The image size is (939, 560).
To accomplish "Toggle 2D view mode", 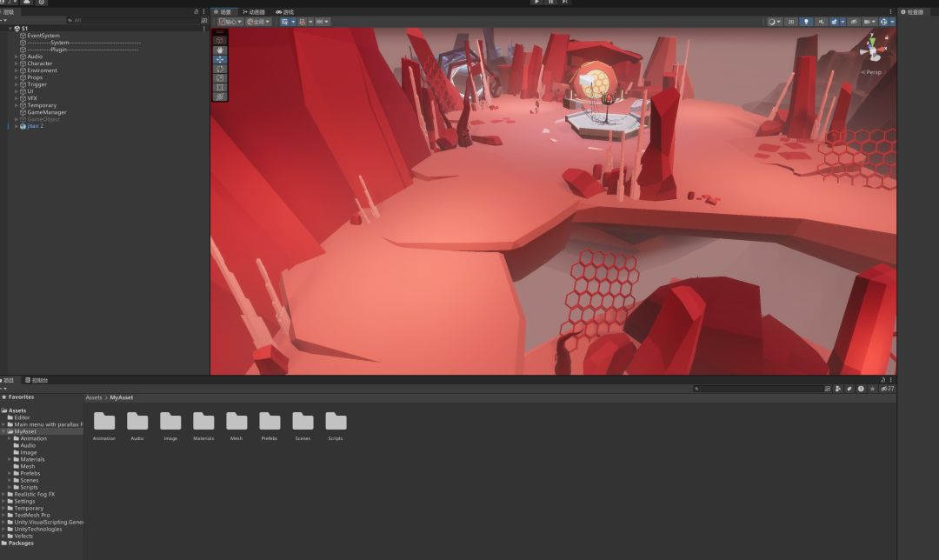I will 791,22.
